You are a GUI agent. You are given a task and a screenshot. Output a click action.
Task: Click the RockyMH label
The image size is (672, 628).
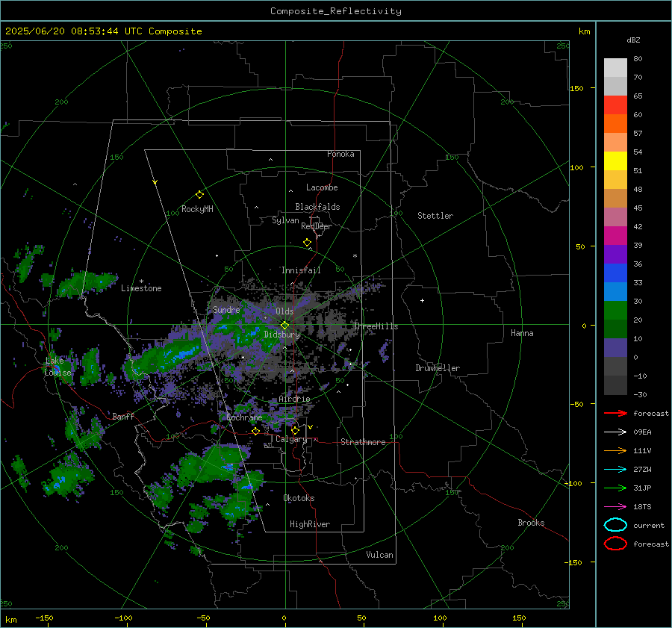point(197,209)
